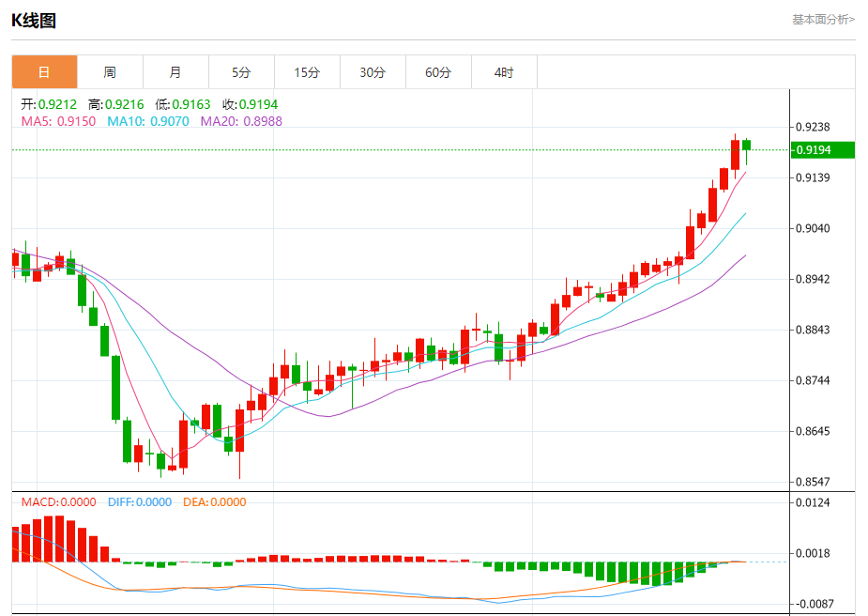Click the opening price 开:0.9212
Viewport: 868px width, 616px height.
point(49,104)
